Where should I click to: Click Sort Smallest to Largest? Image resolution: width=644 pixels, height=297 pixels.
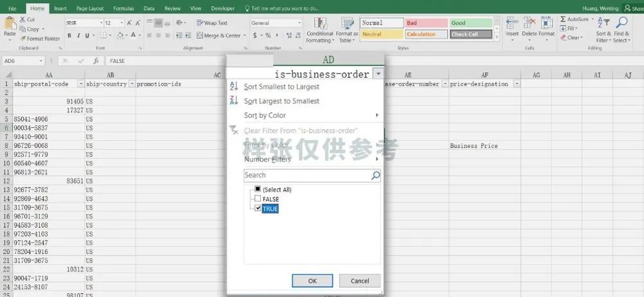pos(282,87)
